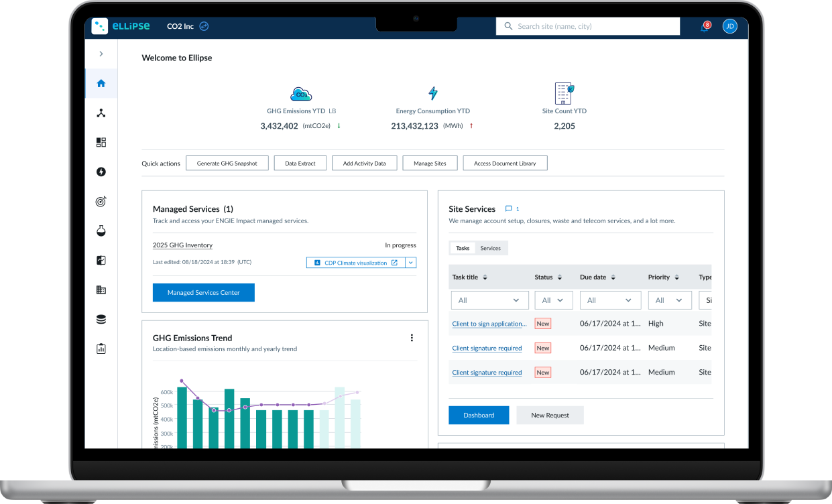832x504 pixels.
Task: Expand the sidebar with the chevron arrow
Action: pyautogui.click(x=101, y=54)
